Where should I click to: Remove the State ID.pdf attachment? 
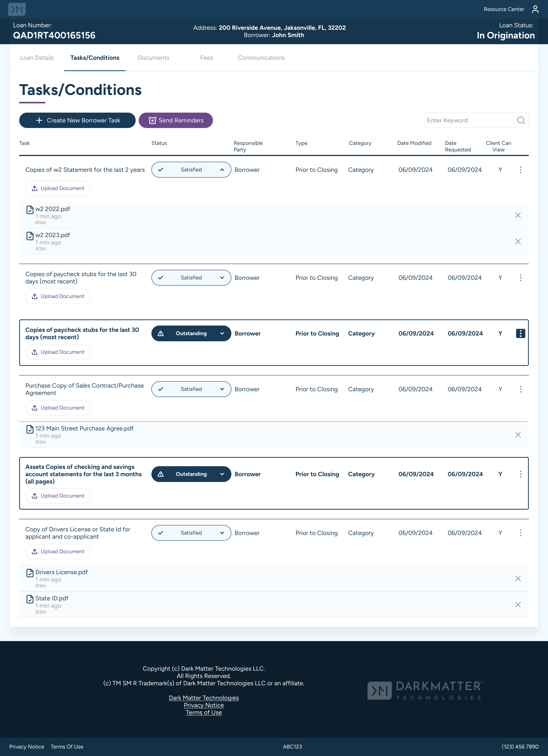(518, 605)
